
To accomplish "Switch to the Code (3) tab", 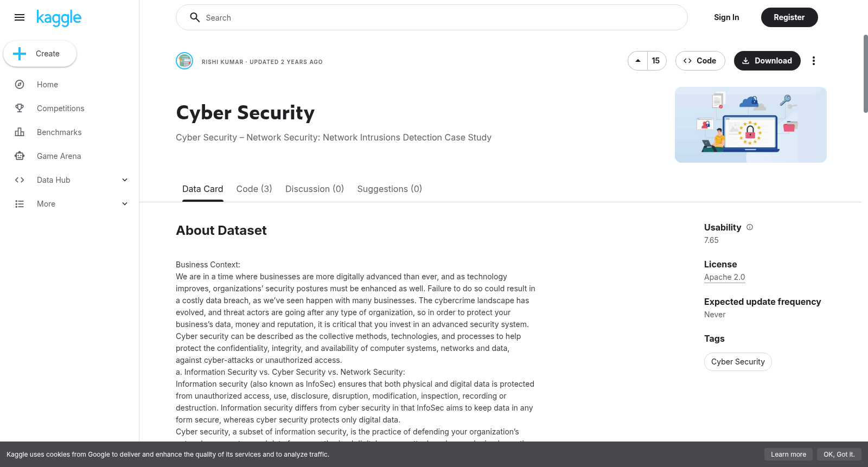I will 254,189.
